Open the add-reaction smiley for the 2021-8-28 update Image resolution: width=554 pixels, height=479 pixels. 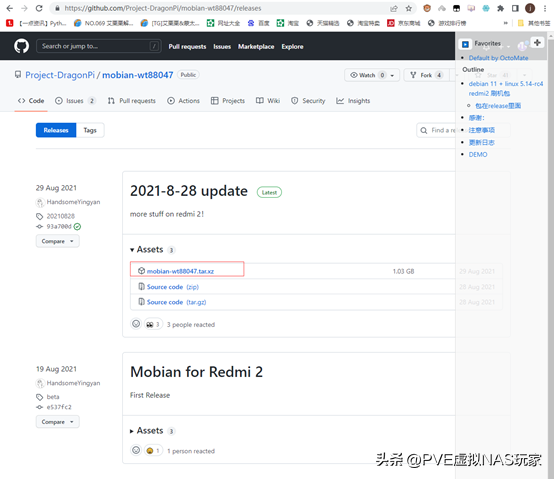[x=136, y=324]
